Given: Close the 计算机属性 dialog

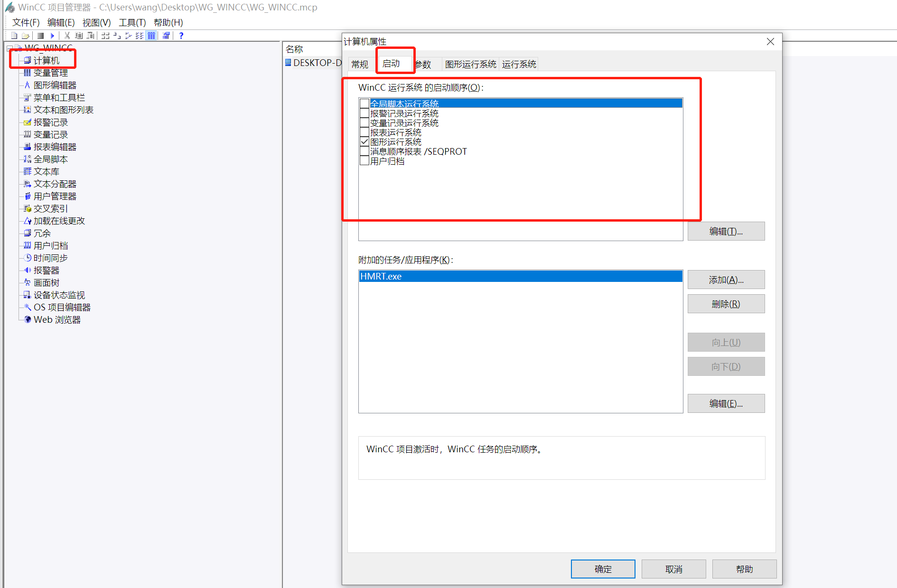Looking at the screenshot, I should [x=770, y=42].
